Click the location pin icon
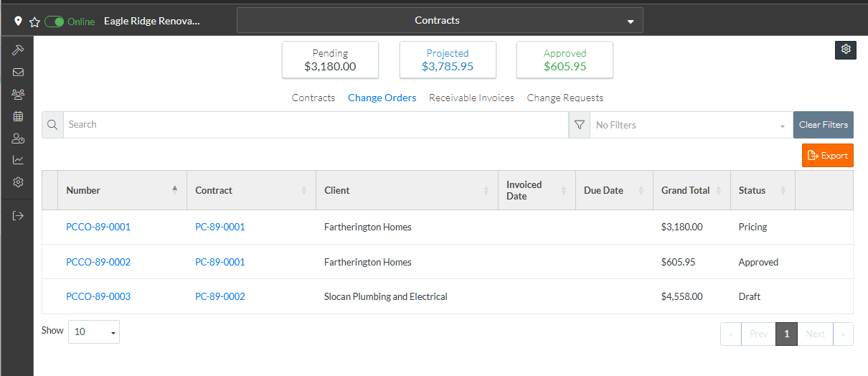 (18, 22)
